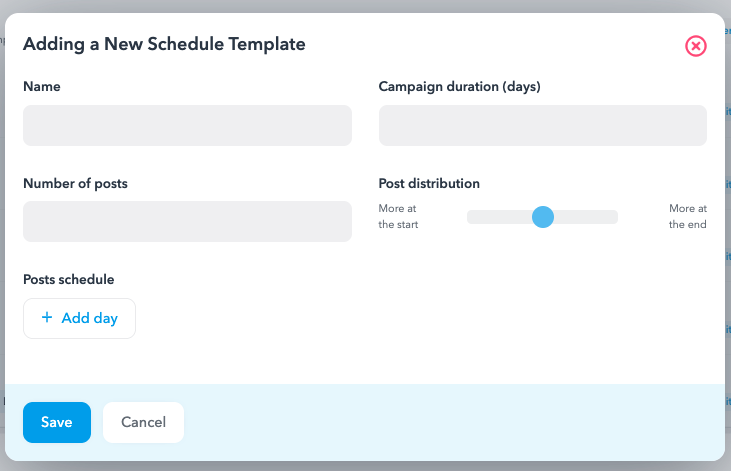The width and height of the screenshot is (731, 471).
Task: Click the Posts schedule heading
Action: click(69, 279)
